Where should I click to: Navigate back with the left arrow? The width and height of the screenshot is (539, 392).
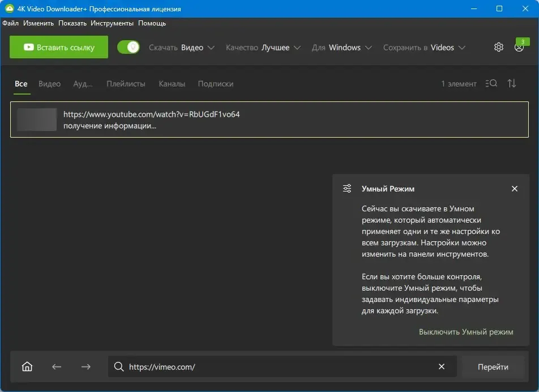[57, 367]
